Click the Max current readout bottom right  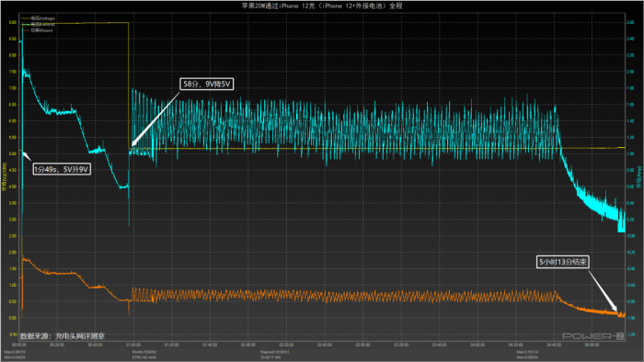pyautogui.click(x=527, y=352)
